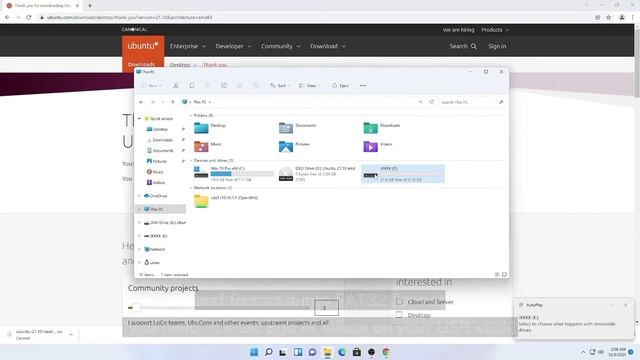Expand the Linux tree node
The width and height of the screenshot is (640, 360).
[140, 262]
